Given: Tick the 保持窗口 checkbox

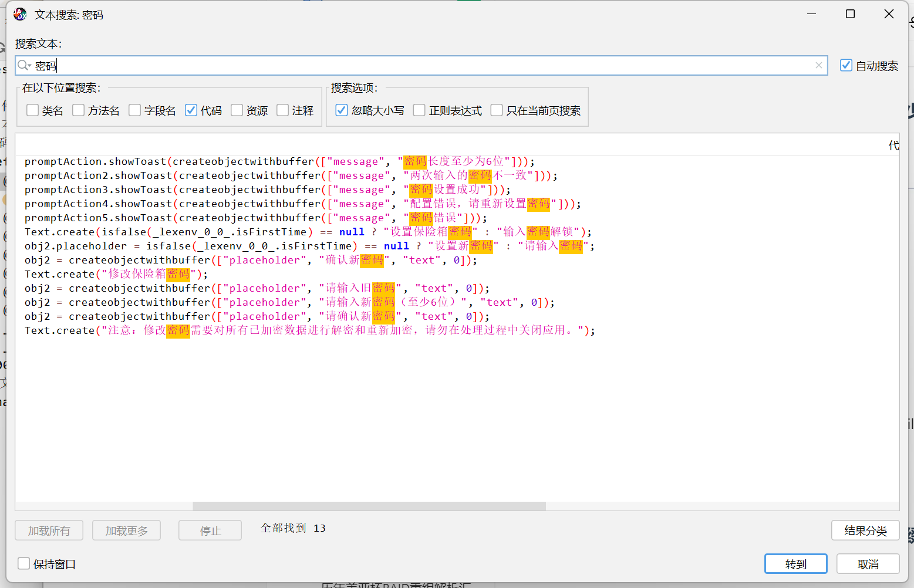Looking at the screenshot, I should click(24, 563).
